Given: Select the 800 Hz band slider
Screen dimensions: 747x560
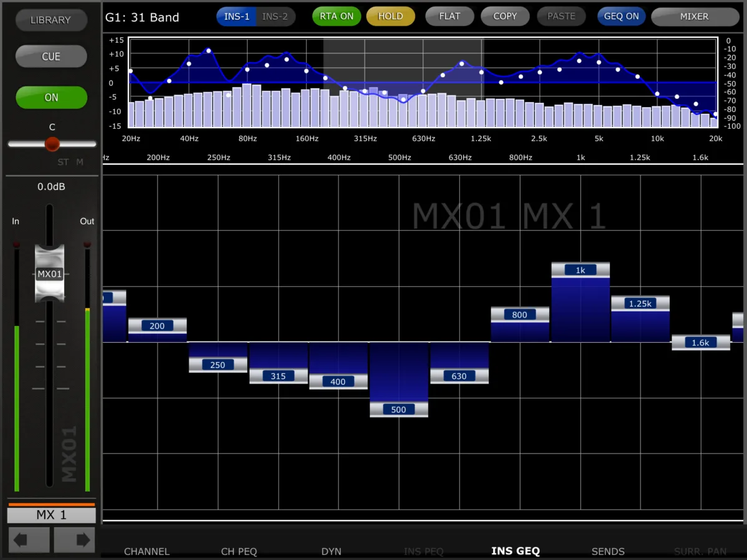Looking at the screenshot, I should [520, 314].
